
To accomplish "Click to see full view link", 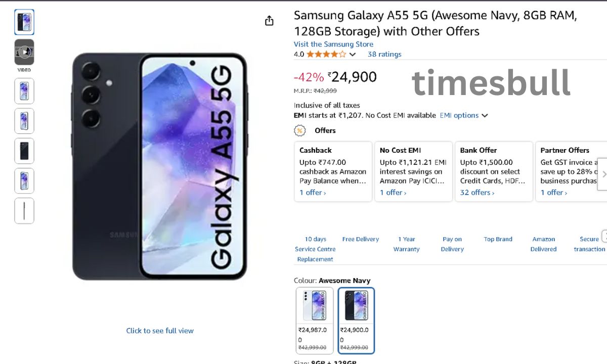I will point(160,331).
